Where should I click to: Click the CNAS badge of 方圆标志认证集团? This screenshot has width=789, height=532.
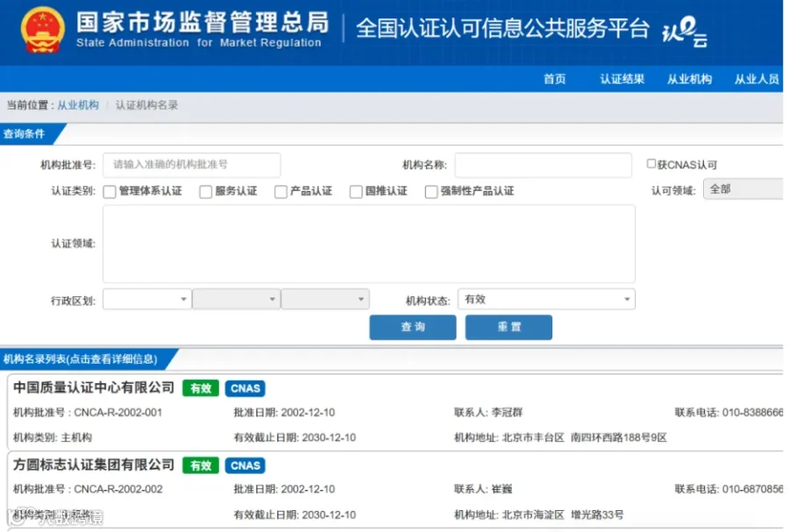click(x=245, y=465)
